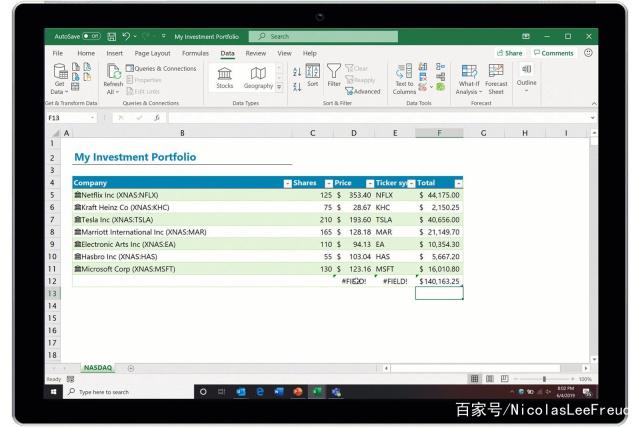This screenshot has width=640, height=427.
Task: Open the Help tab
Action: pyautogui.click(x=309, y=53)
